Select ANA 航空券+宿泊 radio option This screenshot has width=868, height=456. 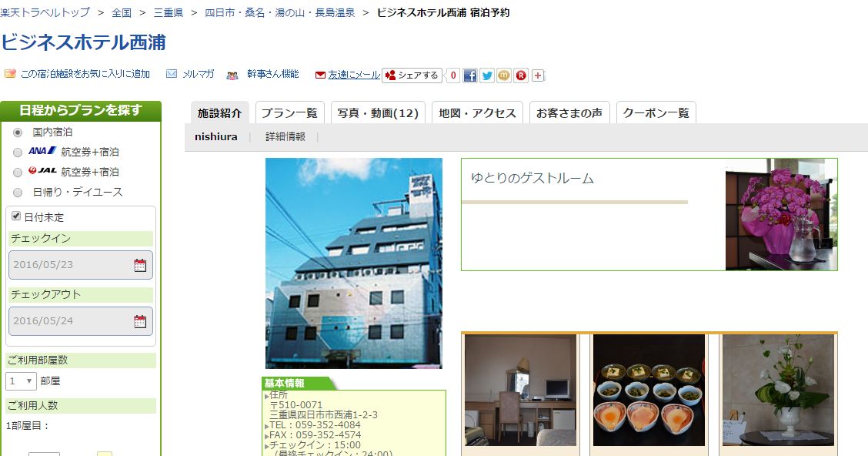(18, 153)
